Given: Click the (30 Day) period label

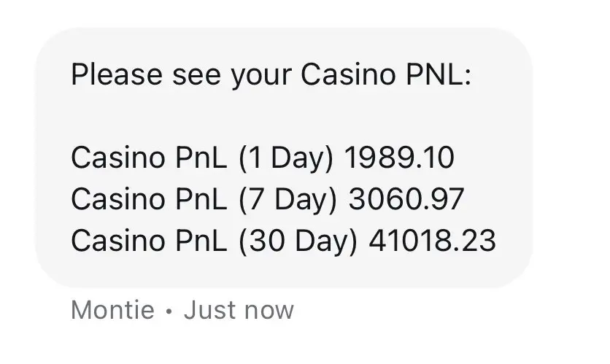Looking at the screenshot, I should click(298, 241).
